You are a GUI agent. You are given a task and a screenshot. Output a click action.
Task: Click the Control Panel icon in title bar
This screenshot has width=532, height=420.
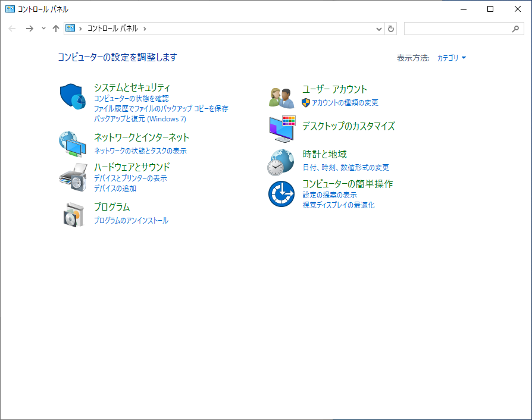coord(10,9)
